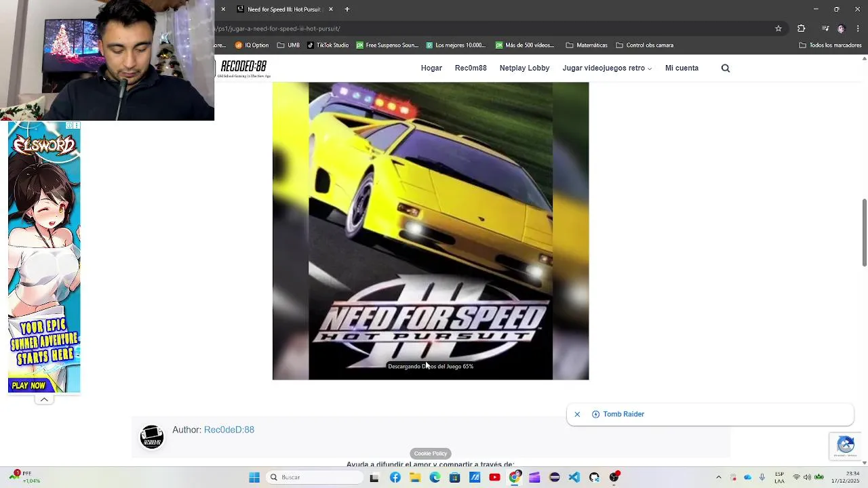Open Facebook from the taskbar
This screenshot has width=868, height=488.
click(x=395, y=477)
